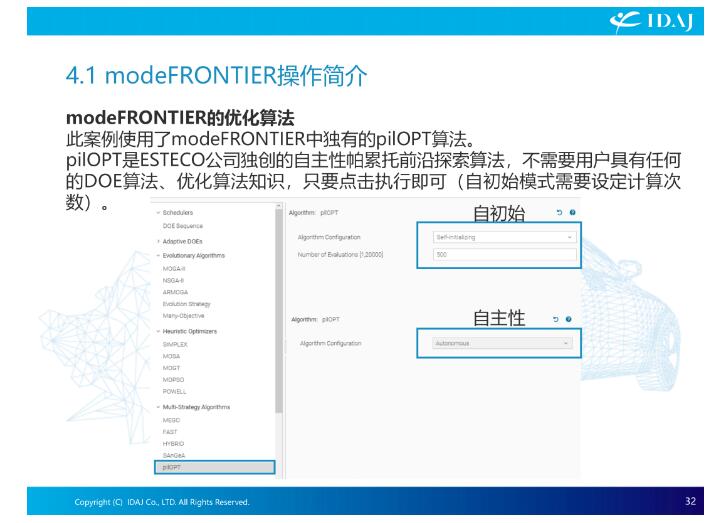
Task: Select the SAnGeA algorithm
Action: [174, 456]
